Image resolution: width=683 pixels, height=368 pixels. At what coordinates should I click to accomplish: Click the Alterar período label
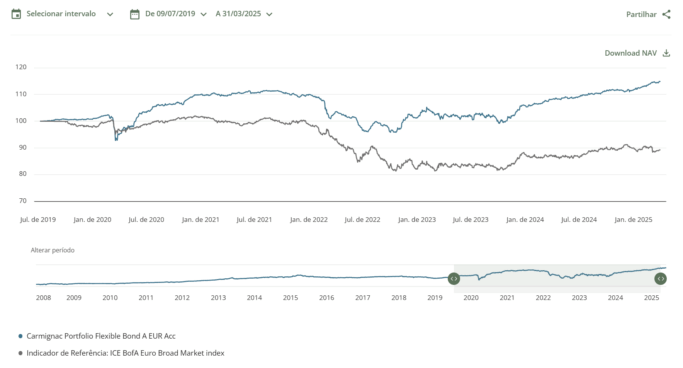(53, 250)
